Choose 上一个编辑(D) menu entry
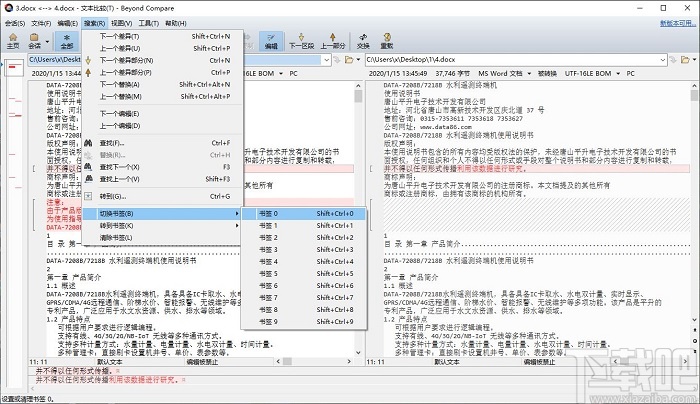Viewport: 700px width, 404px height. point(163,126)
